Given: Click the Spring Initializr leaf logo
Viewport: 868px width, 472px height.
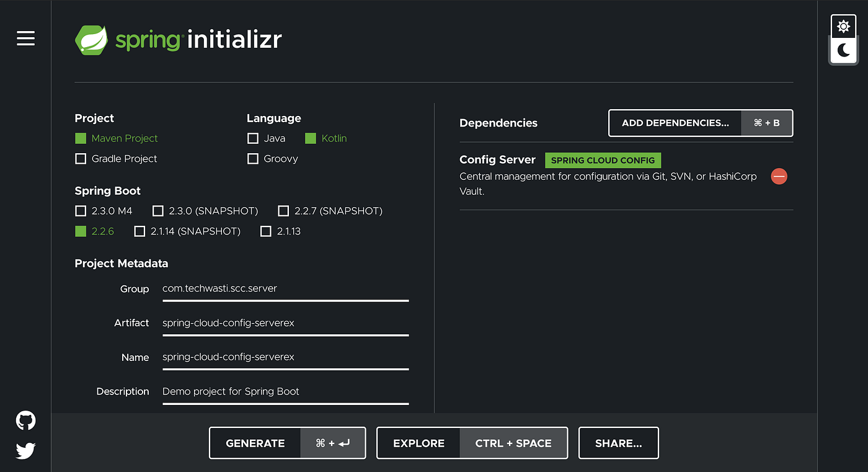Looking at the screenshot, I should point(92,40).
